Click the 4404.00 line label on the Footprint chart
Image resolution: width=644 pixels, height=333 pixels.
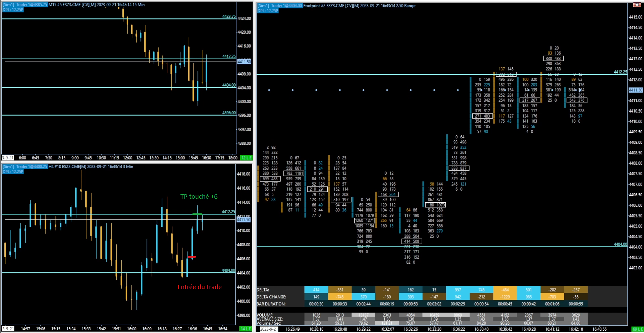621,245
